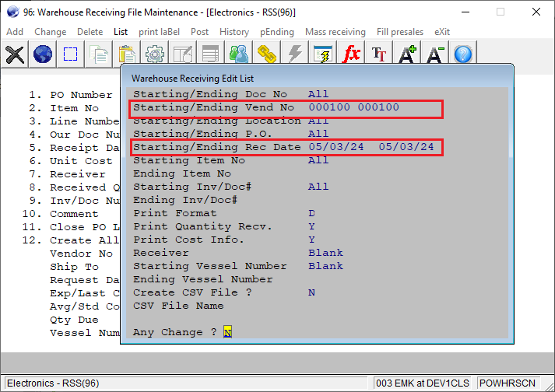The image size is (555, 392).
Task: Click the clipboard paste toolbar icon
Action: pyautogui.click(x=126, y=54)
